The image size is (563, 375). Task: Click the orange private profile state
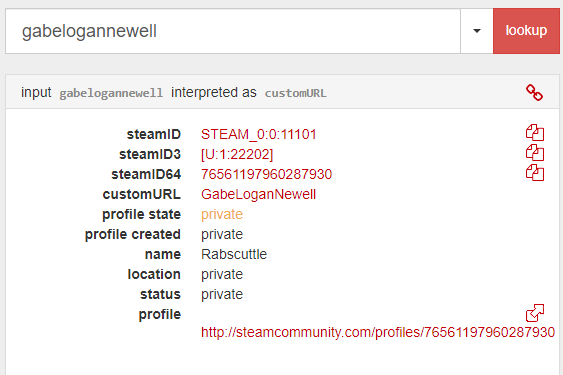222,215
